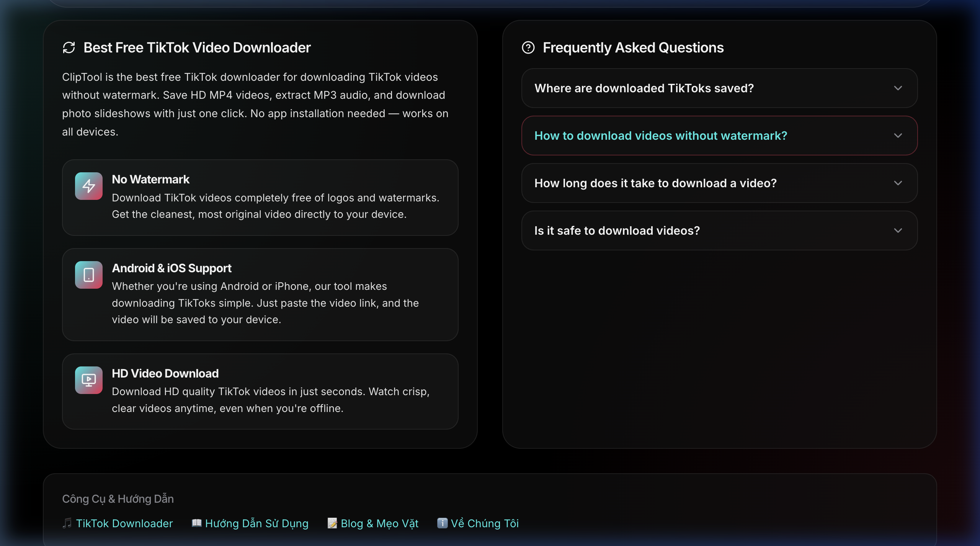Click the 'Công Cụ & Hướng Dẫn' footer label

coord(118,499)
